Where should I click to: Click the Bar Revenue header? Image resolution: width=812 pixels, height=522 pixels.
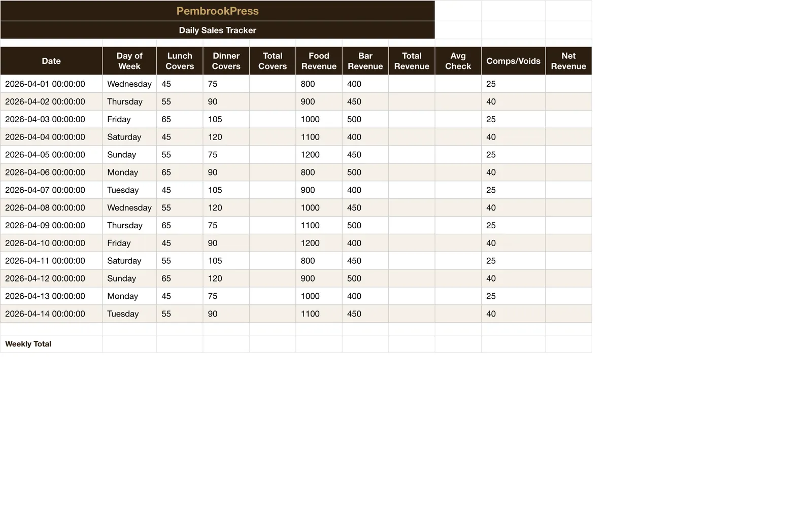[365, 61]
